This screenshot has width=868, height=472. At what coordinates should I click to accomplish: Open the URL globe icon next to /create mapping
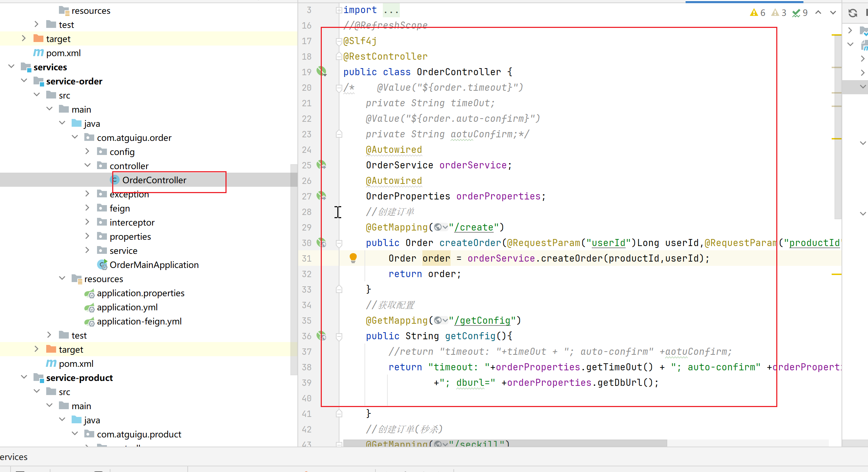[441, 227]
